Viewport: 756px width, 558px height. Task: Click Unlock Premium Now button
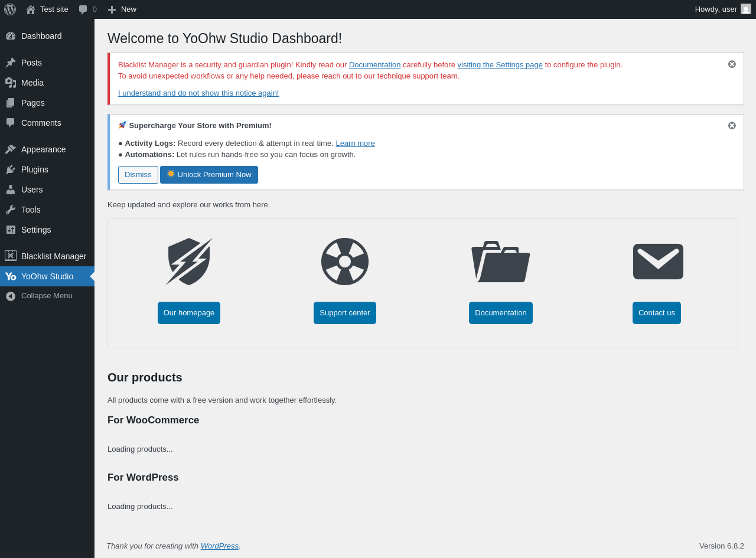click(x=209, y=175)
